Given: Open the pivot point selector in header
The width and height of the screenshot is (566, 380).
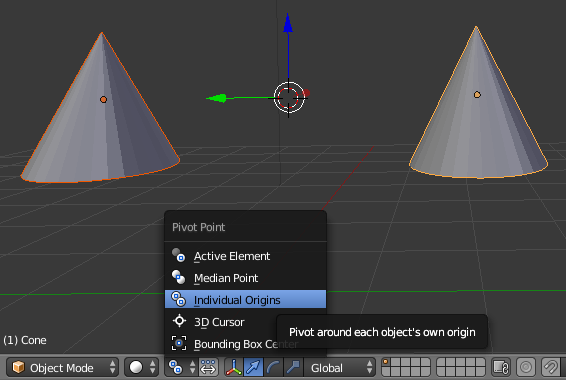Looking at the screenshot, I should pyautogui.click(x=181, y=368).
